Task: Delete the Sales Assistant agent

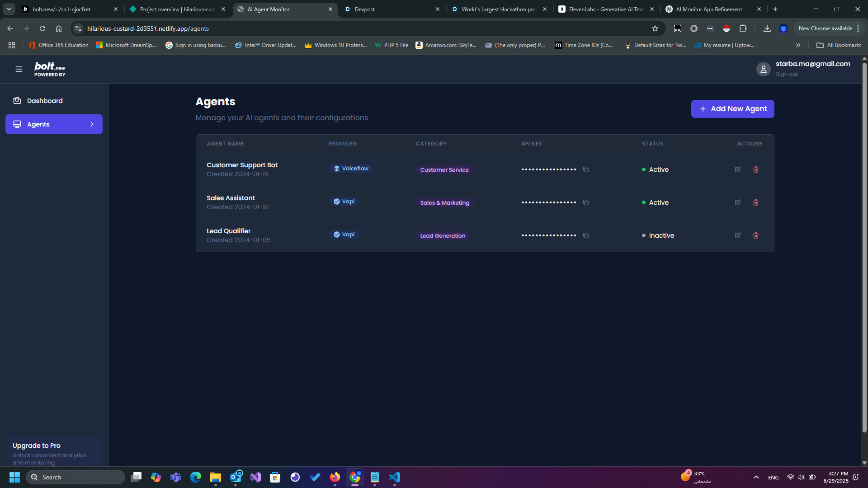Action: [x=756, y=202]
